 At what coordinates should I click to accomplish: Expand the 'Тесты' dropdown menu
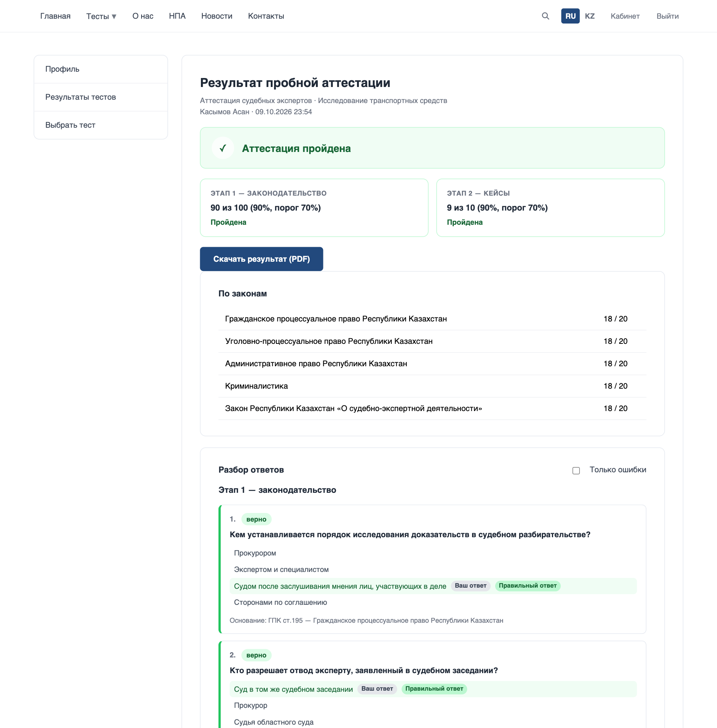pos(101,16)
